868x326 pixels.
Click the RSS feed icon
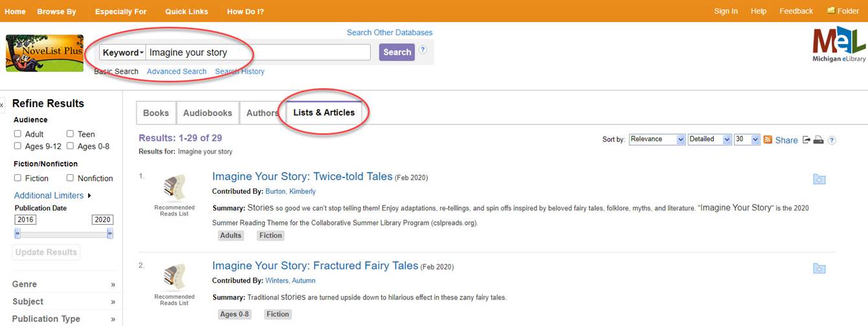coord(768,139)
